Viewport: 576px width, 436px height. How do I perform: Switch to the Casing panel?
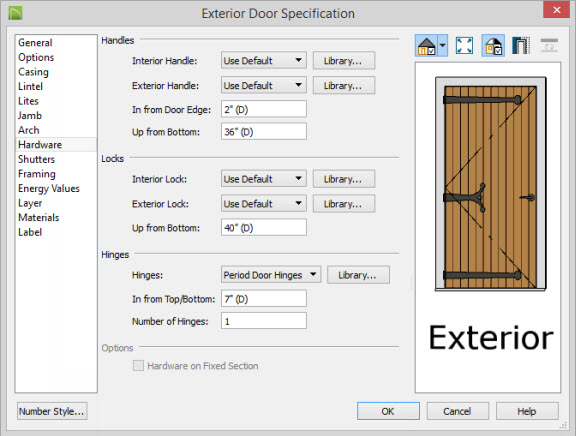point(33,72)
